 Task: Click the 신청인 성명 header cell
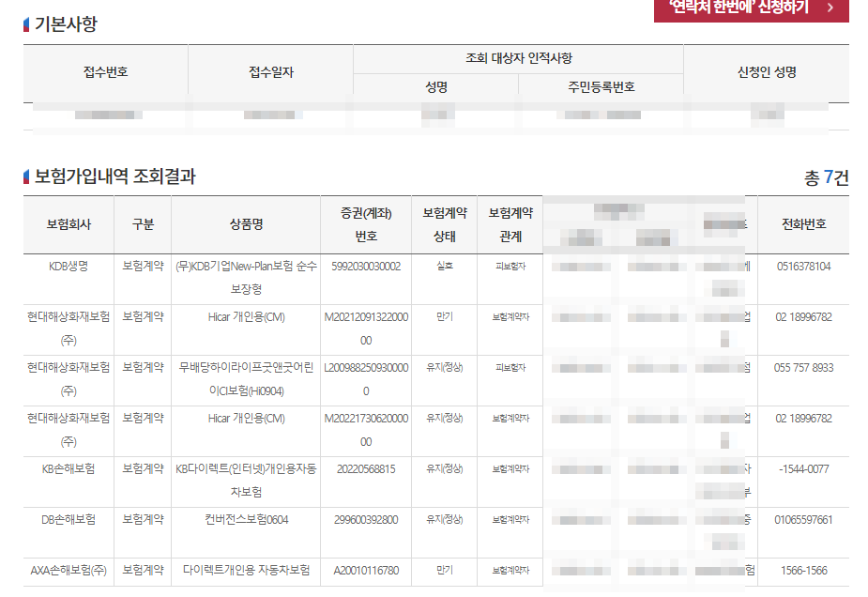coord(767,72)
